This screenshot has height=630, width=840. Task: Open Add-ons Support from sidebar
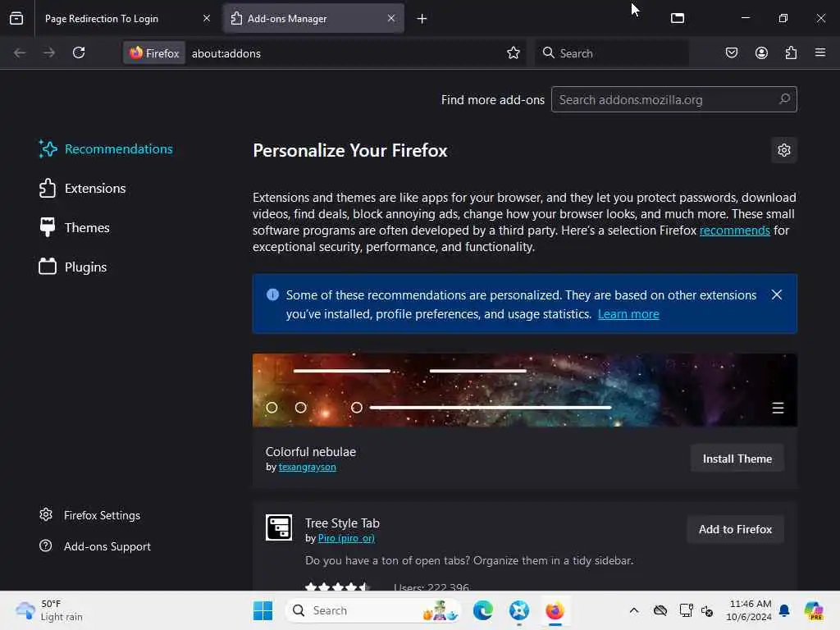[x=95, y=546]
